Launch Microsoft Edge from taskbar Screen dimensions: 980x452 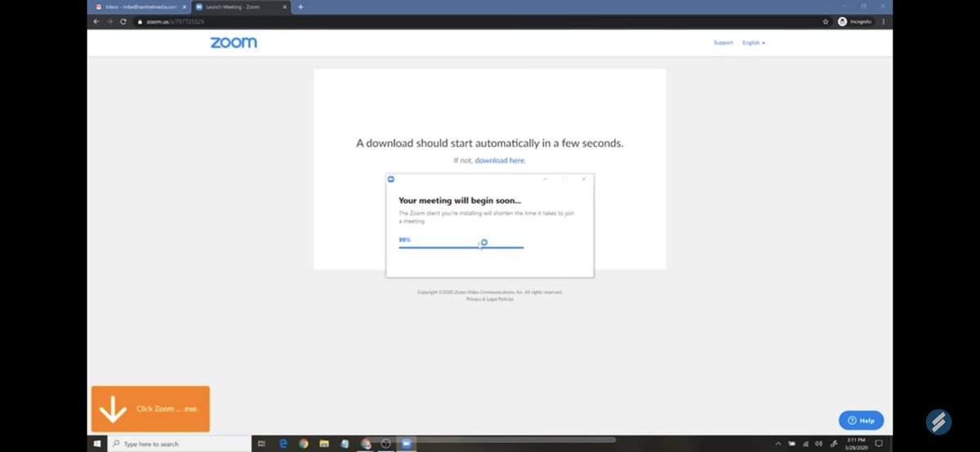(x=283, y=444)
